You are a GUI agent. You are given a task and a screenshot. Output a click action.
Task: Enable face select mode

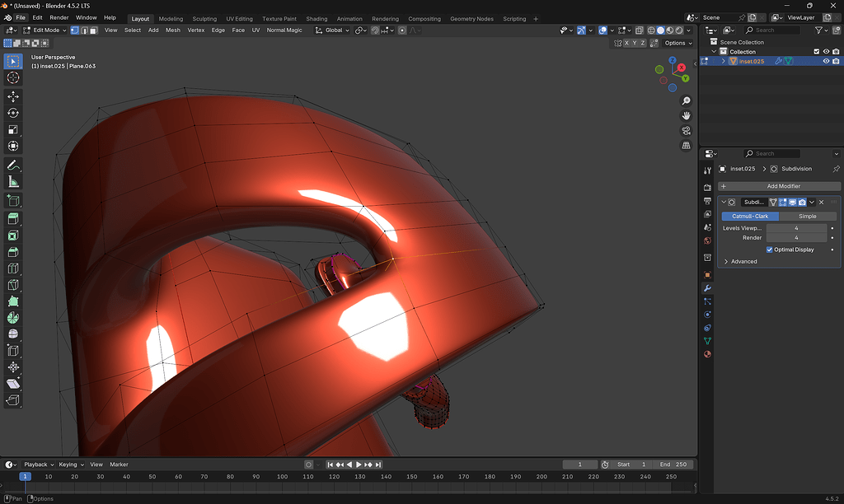(94, 30)
